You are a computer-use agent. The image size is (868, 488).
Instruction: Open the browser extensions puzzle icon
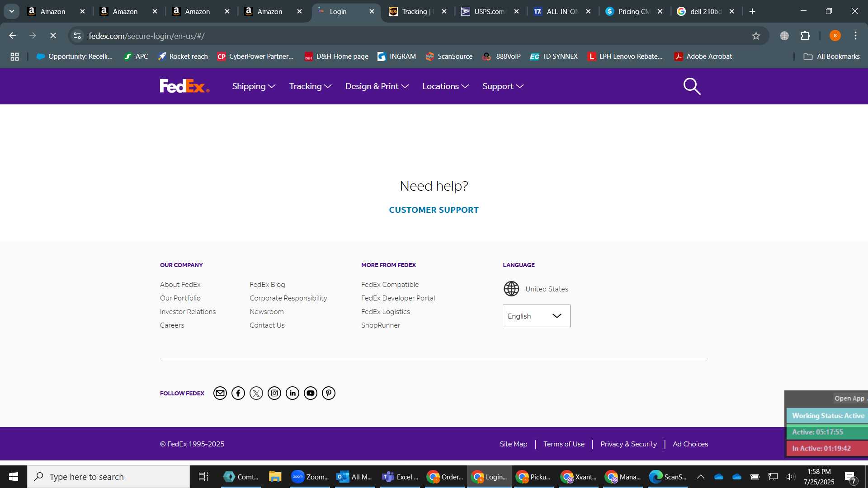click(805, 36)
